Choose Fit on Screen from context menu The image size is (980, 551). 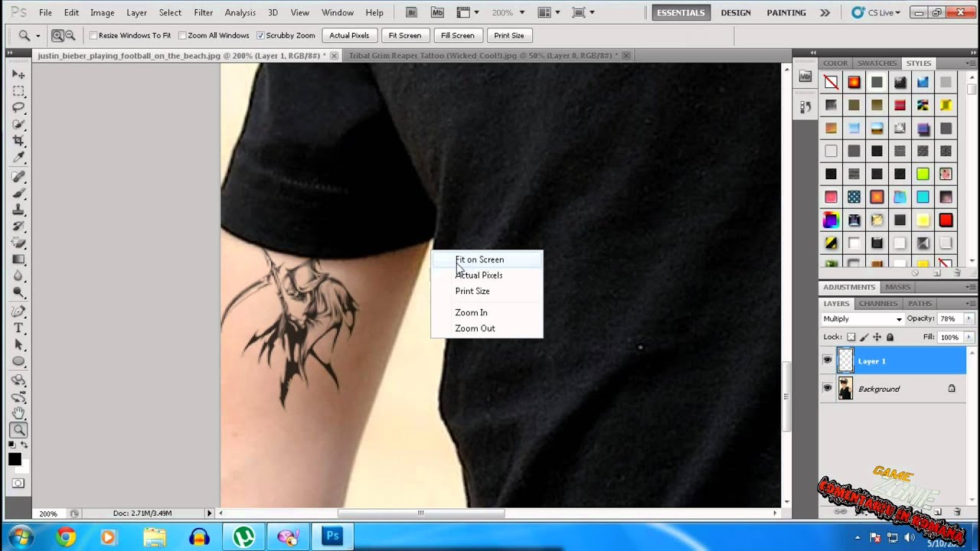(x=480, y=259)
